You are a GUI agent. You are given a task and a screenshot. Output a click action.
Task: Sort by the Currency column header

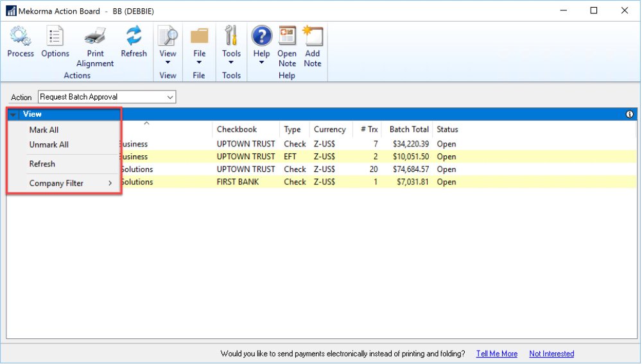[331, 130]
